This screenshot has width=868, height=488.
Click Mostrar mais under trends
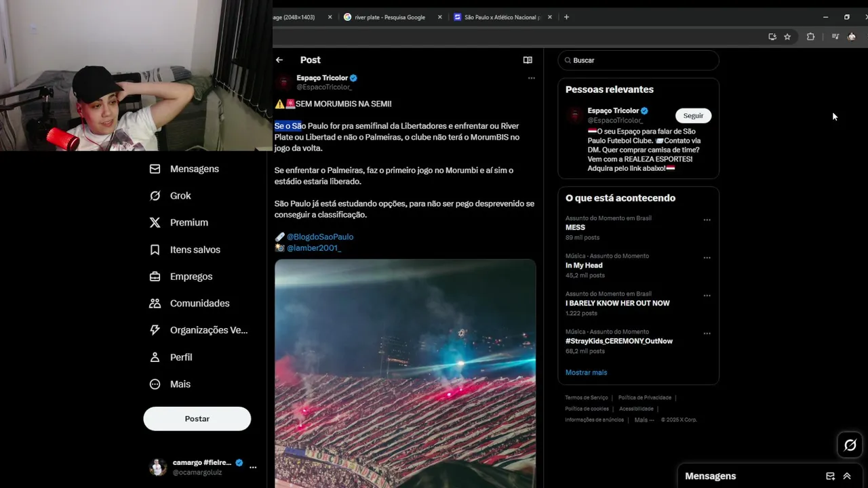(586, 372)
